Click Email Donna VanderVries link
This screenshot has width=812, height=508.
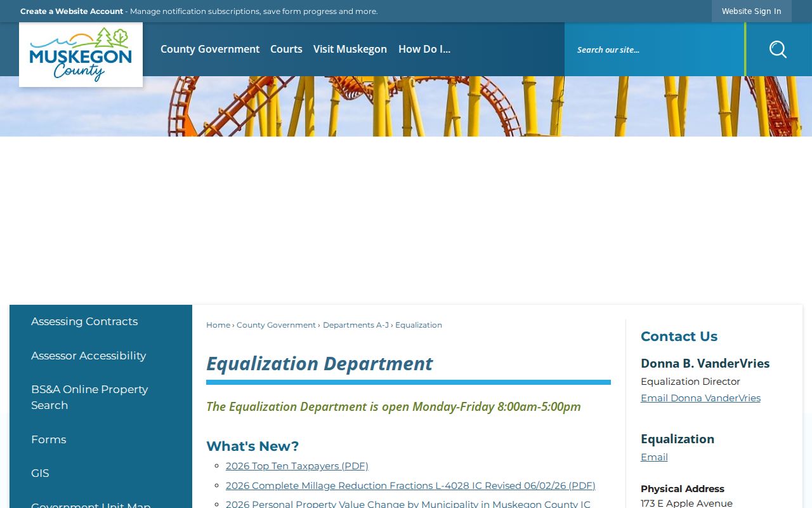[700, 398]
